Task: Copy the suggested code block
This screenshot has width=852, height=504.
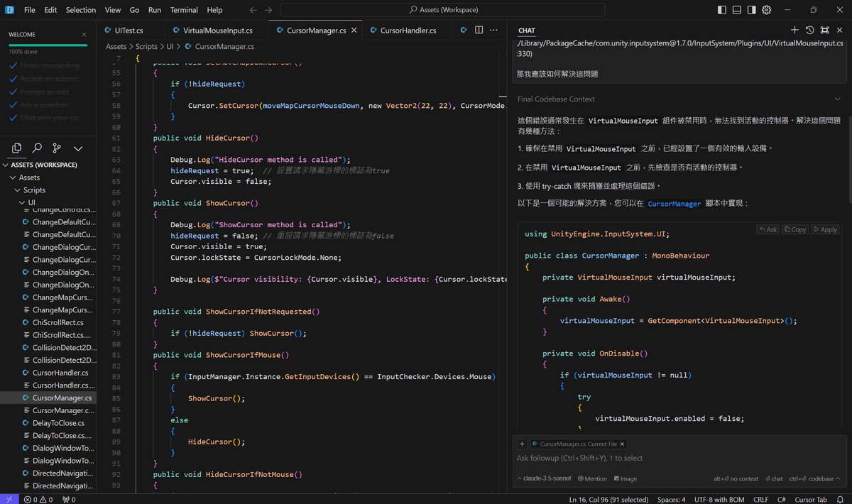Action: click(x=794, y=229)
